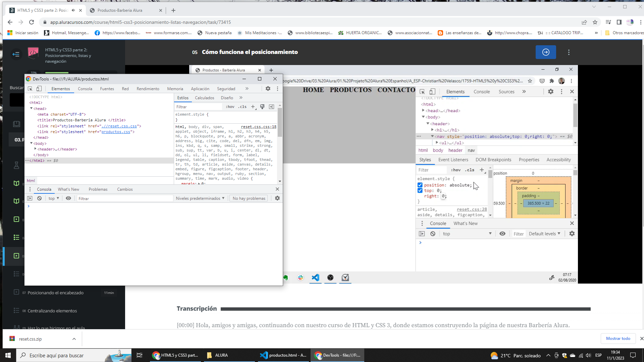The image size is (644, 362).
Task: Click the device toolbar toggle icon
Action: (x=433, y=92)
